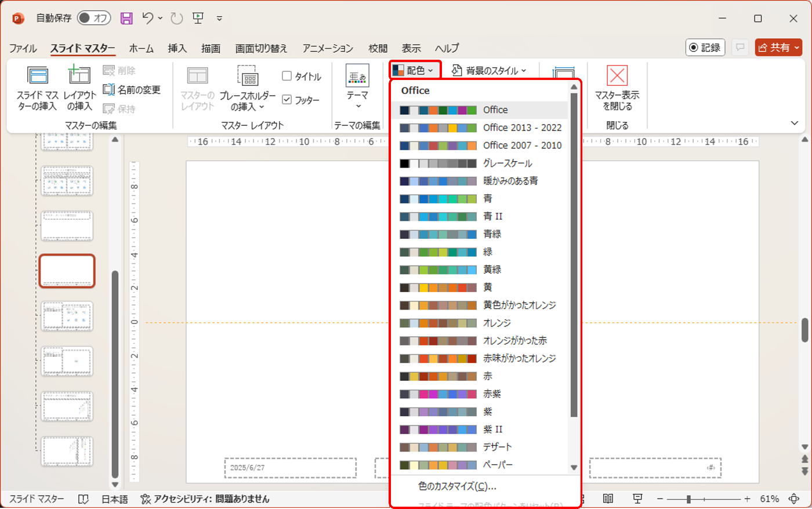Click the 共有 button
The image size is (812, 509).
pyautogui.click(x=778, y=48)
